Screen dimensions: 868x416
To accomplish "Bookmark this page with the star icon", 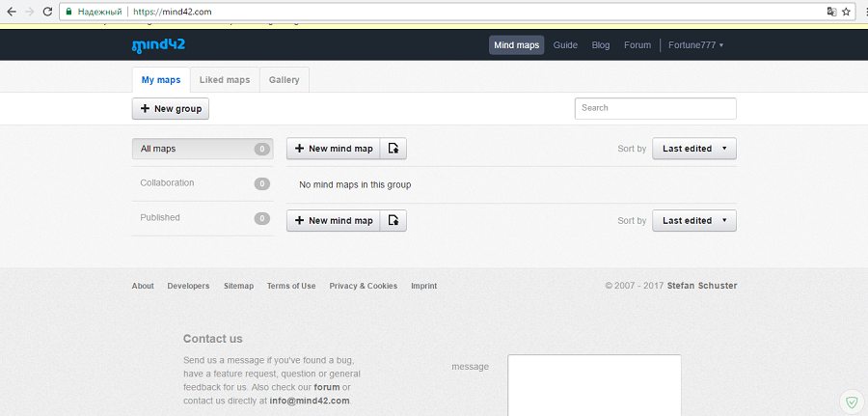I will [x=847, y=12].
